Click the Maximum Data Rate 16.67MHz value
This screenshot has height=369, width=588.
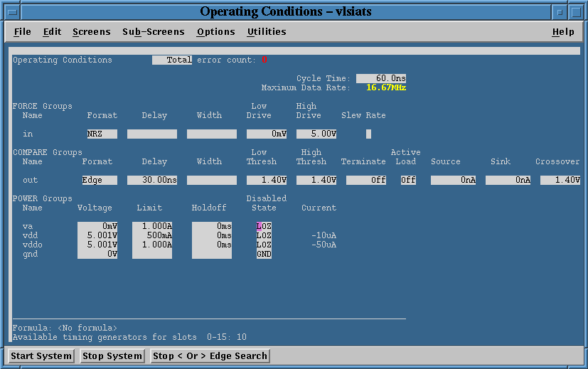pyautogui.click(x=386, y=87)
